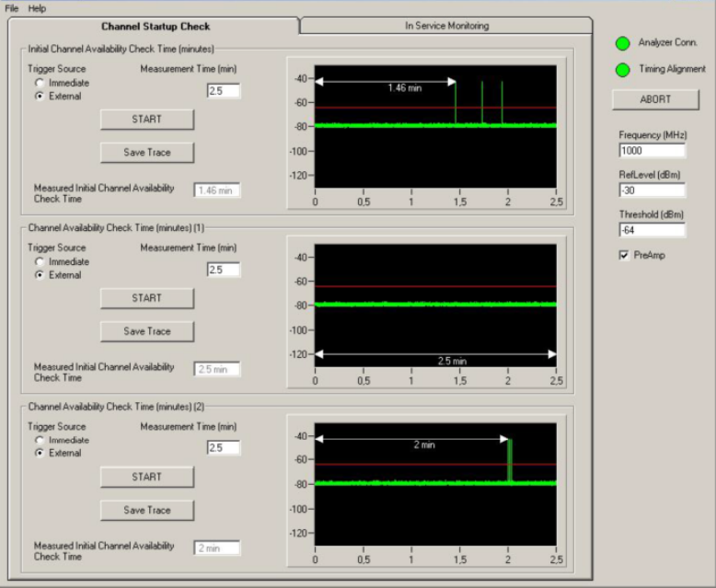Click the Frequency (MHz) label

pyautogui.click(x=653, y=135)
